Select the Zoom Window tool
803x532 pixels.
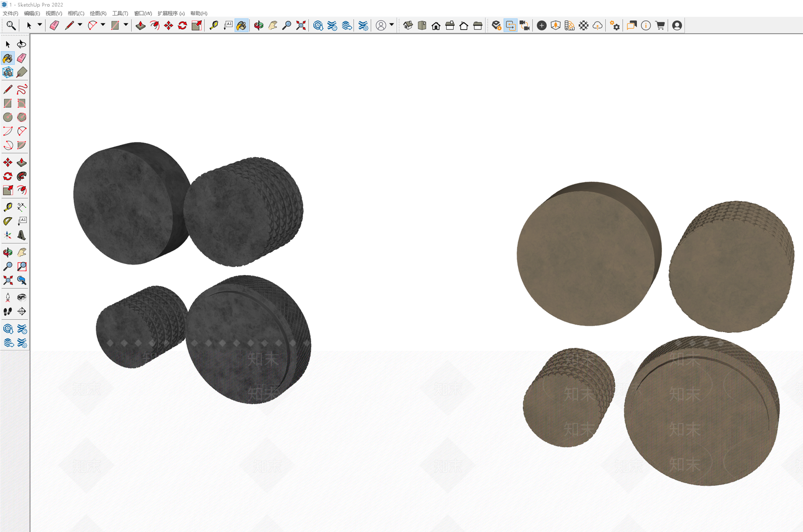(22, 266)
